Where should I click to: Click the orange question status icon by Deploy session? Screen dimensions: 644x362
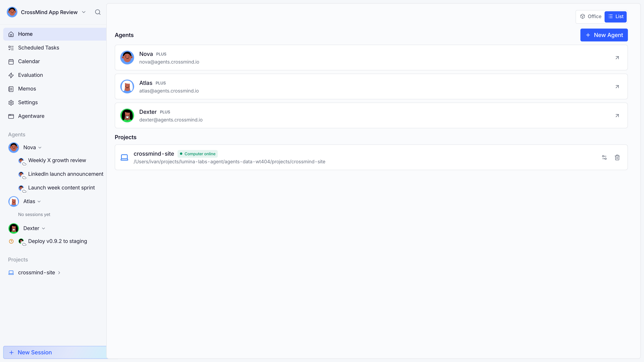coord(11,241)
